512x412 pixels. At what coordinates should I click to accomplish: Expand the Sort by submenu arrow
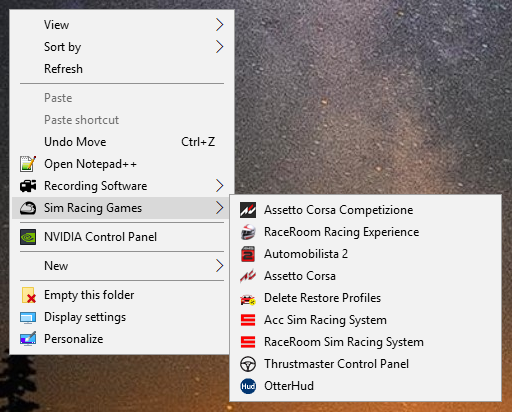tap(219, 47)
